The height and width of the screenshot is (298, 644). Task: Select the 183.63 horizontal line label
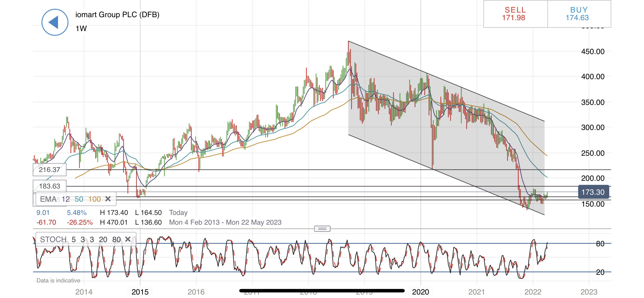pos(50,186)
